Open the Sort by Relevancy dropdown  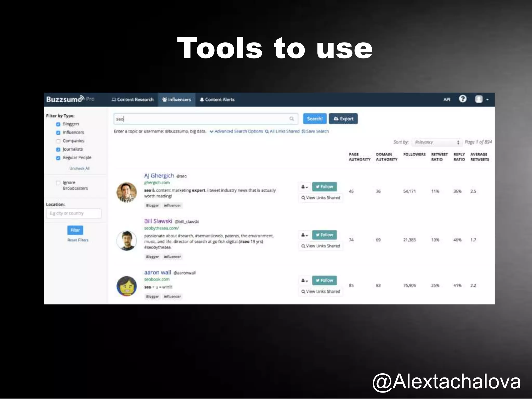437,142
